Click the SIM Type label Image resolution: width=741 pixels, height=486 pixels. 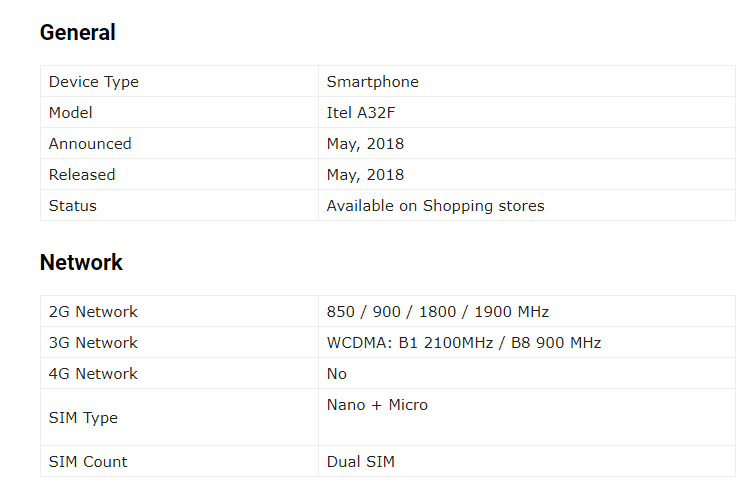(x=83, y=417)
